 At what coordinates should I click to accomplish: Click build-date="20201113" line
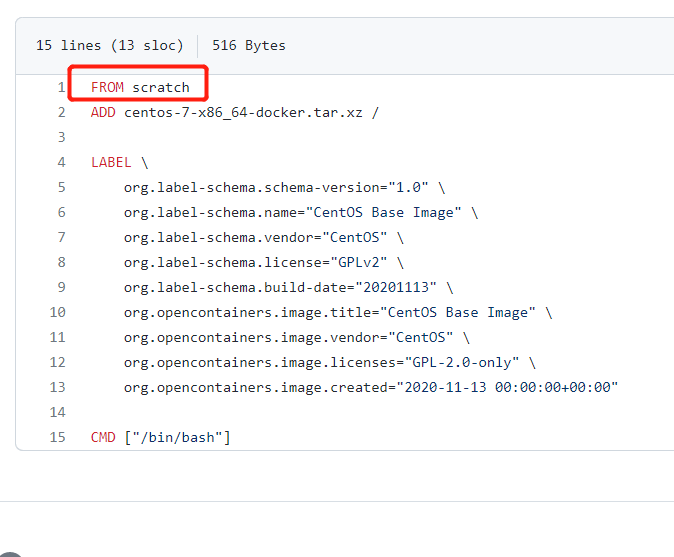(288, 287)
